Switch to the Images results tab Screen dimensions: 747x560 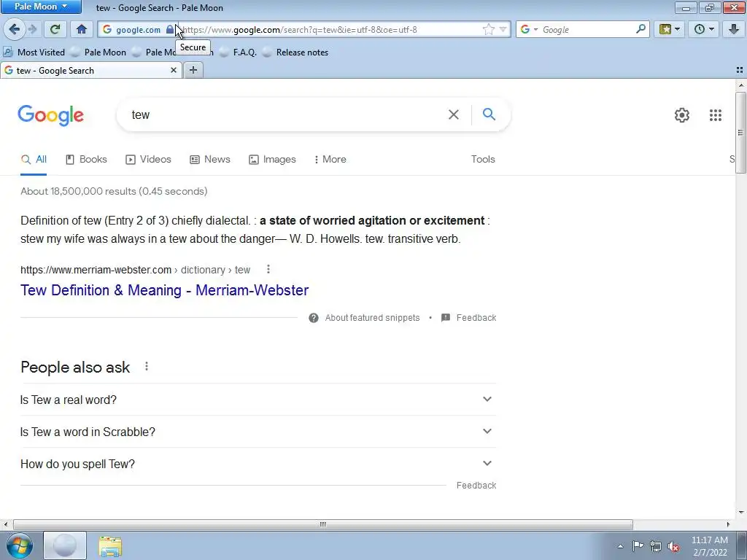273,159
